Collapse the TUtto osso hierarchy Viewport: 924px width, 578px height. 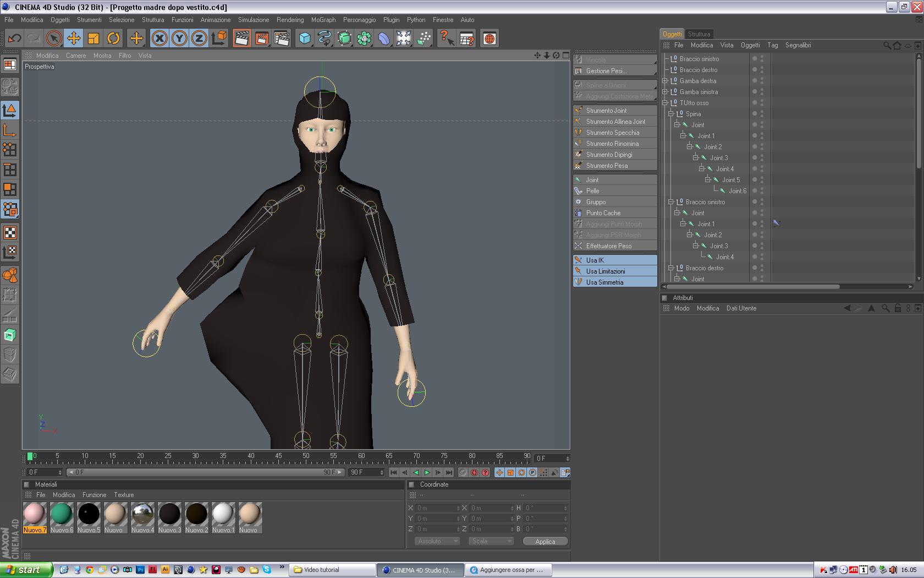665,103
